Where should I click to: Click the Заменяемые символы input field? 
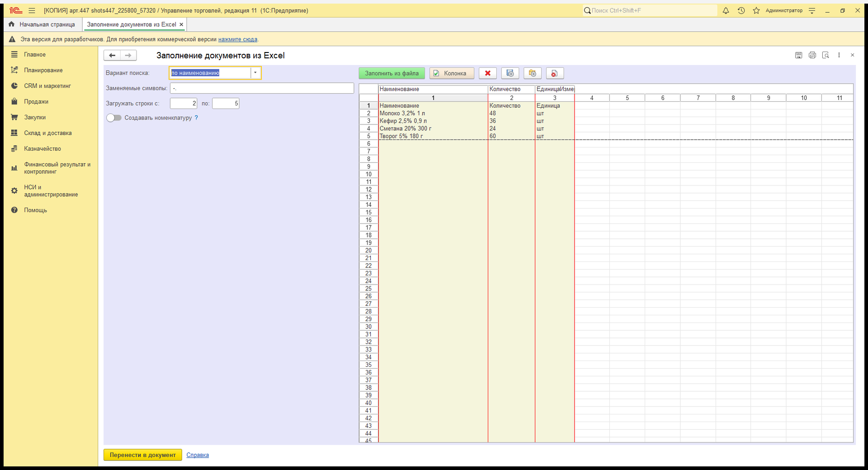(262, 88)
